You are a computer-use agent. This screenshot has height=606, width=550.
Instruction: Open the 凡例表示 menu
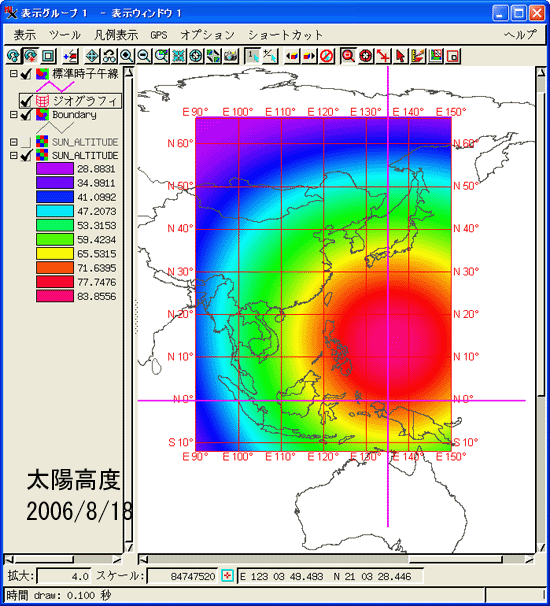click(116, 35)
